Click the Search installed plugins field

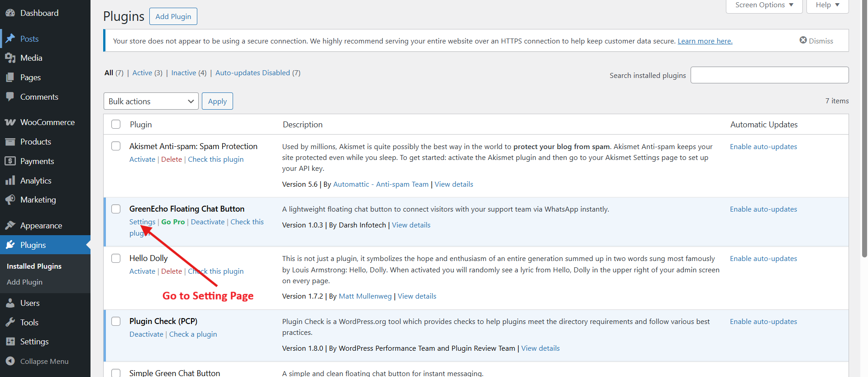(769, 75)
